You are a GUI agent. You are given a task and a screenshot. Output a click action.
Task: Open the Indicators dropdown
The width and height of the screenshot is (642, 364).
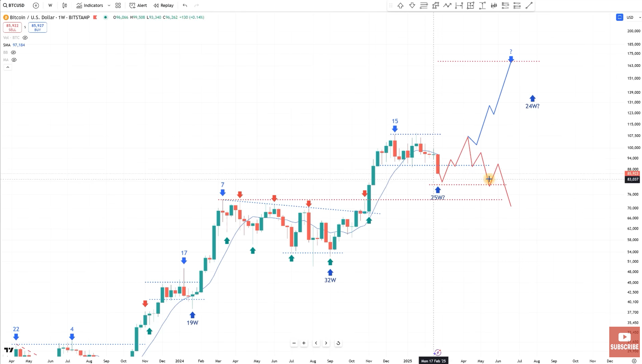coord(90,5)
